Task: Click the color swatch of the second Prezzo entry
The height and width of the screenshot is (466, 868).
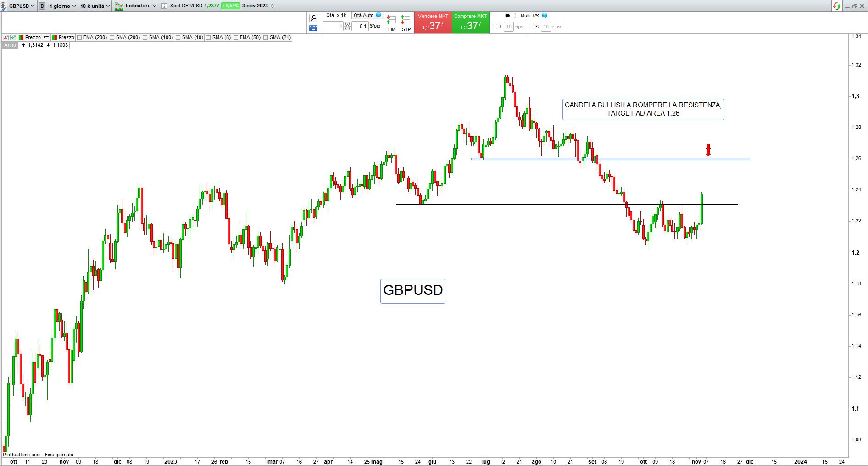Action: coord(55,38)
